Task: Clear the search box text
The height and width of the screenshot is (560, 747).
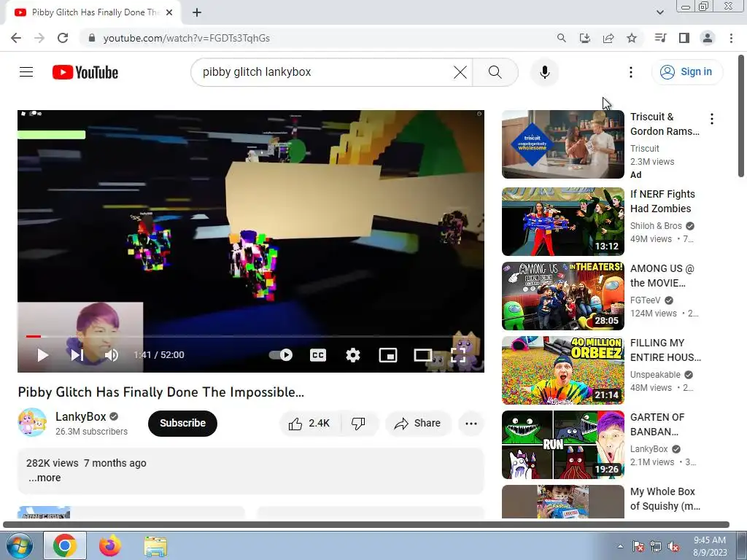Action: tap(460, 72)
